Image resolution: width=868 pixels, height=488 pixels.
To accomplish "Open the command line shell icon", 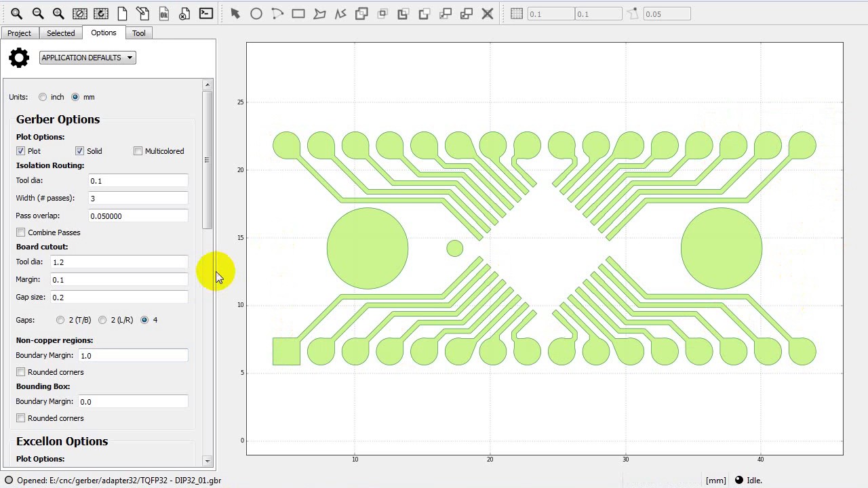I will [206, 14].
